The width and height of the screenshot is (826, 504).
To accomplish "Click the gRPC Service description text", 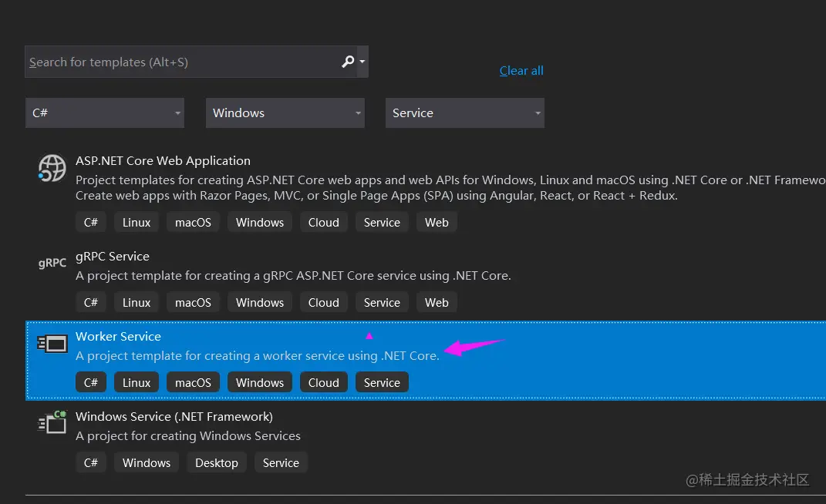I will (293, 275).
